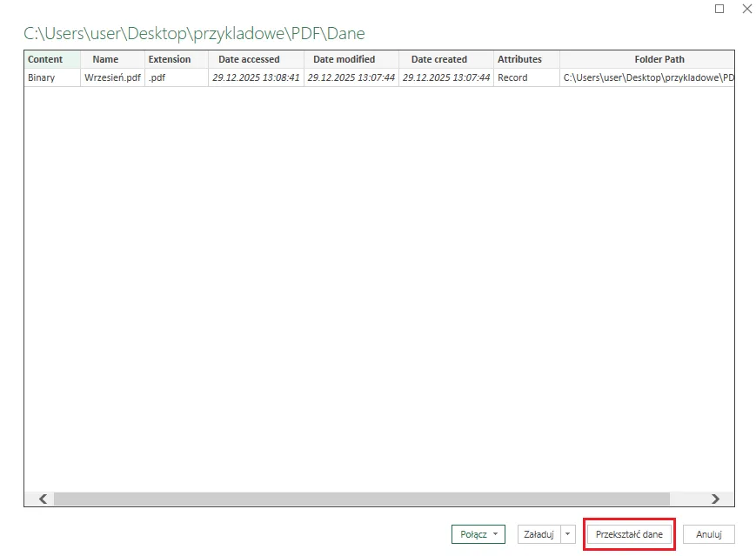Select the Folder Path column header

pos(646,59)
